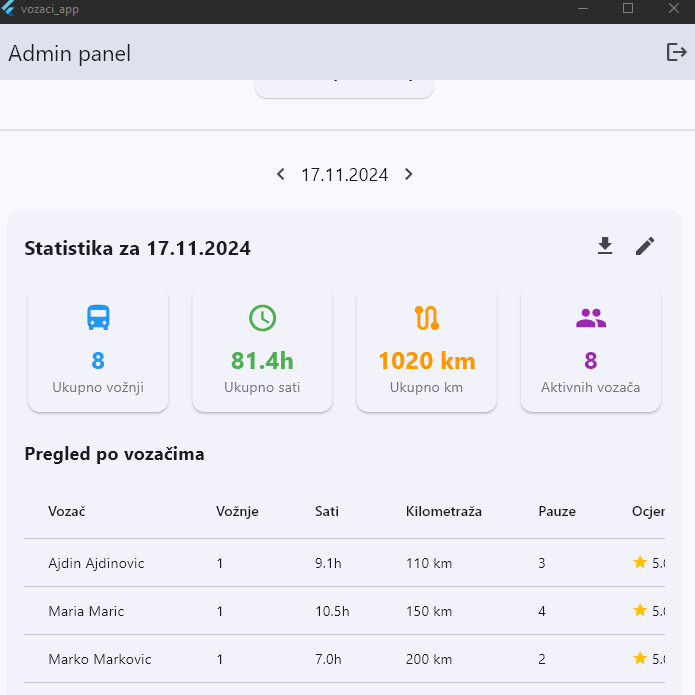Image resolution: width=695 pixels, height=695 pixels.
Task: Click the blue bus icon
Action: coord(98,317)
